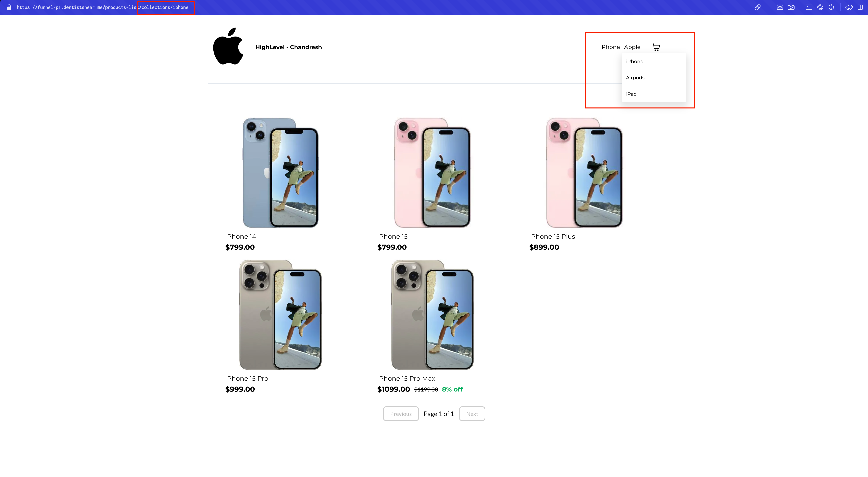This screenshot has height=477, width=868.
Task: Click the camera screenshot icon
Action: (x=791, y=7)
